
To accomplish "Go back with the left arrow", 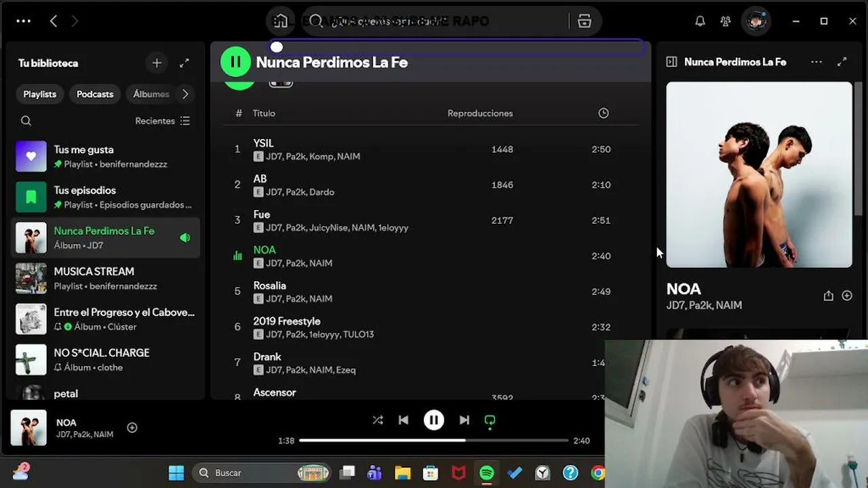I will pos(54,21).
